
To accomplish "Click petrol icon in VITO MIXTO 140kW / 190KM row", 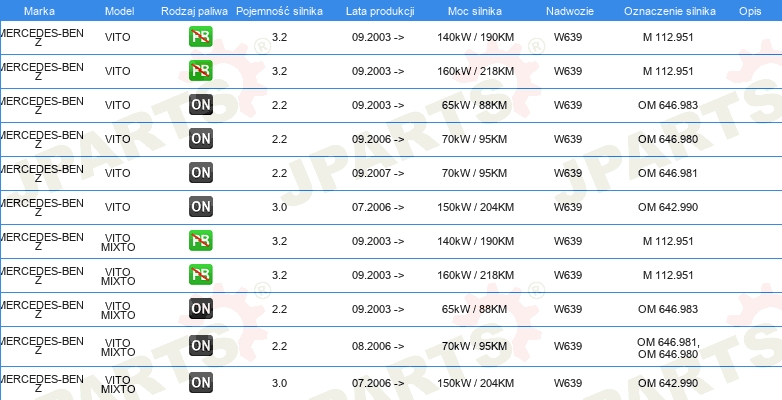I will click(x=200, y=241).
